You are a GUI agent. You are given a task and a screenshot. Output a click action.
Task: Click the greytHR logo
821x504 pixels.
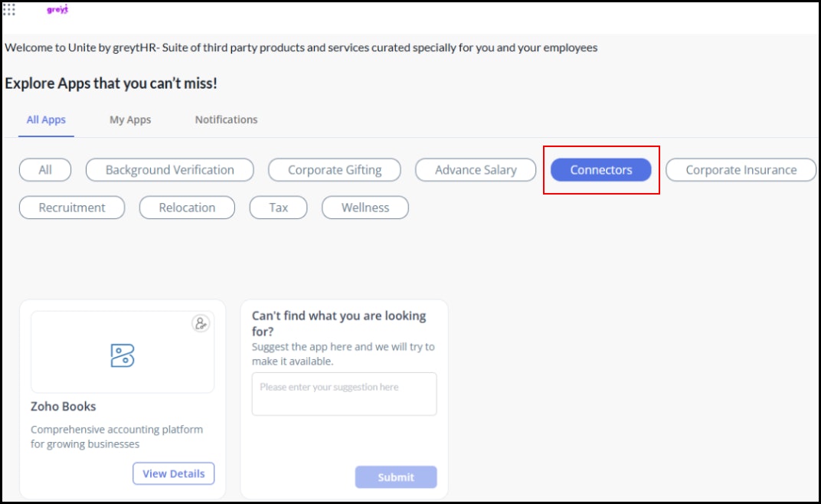tap(57, 9)
